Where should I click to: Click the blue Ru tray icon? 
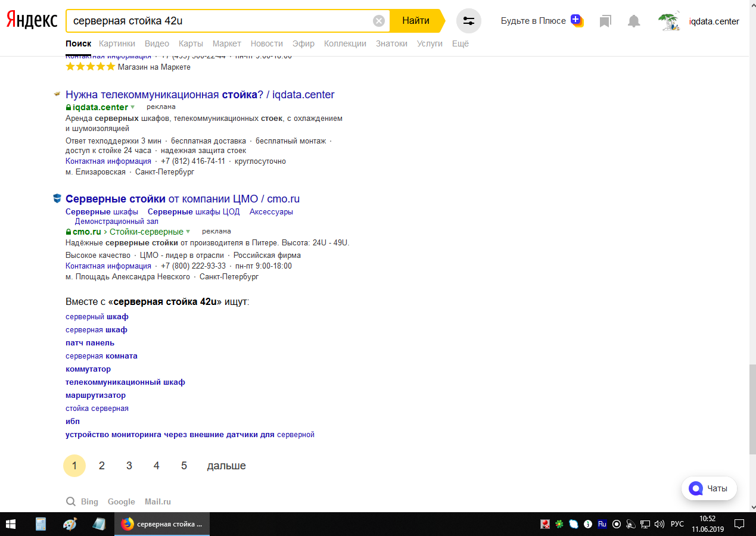(602, 524)
